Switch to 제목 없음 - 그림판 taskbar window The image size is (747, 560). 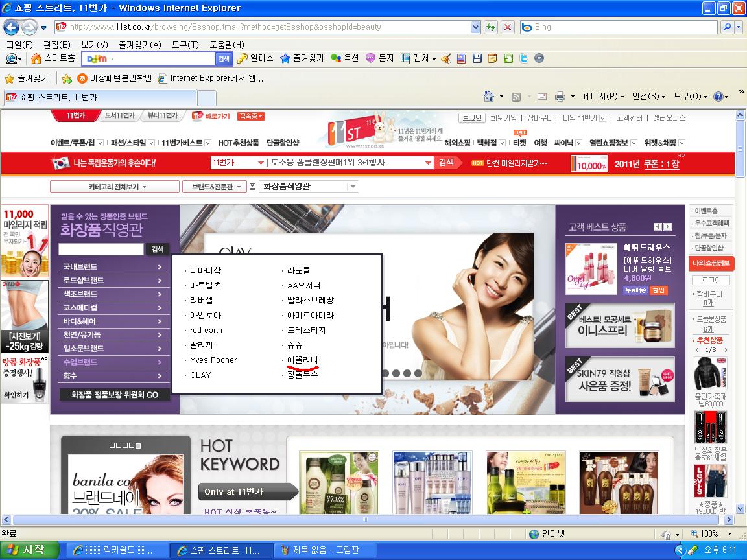pos(326,550)
